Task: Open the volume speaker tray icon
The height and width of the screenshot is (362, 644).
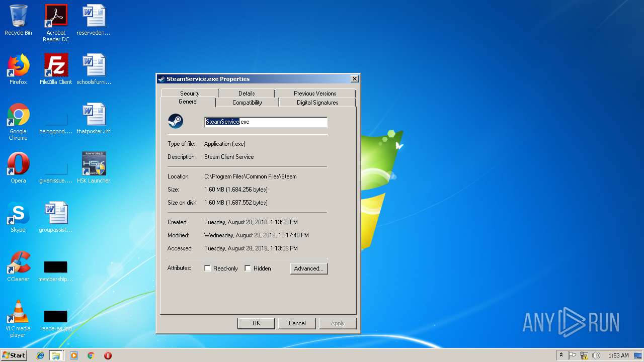Action: pyautogui.click(x=596, y=355)
